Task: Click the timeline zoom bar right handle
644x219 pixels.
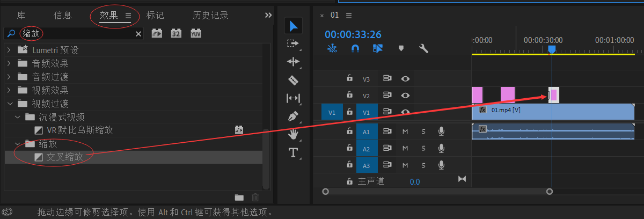Action: (x=549, y=191)
